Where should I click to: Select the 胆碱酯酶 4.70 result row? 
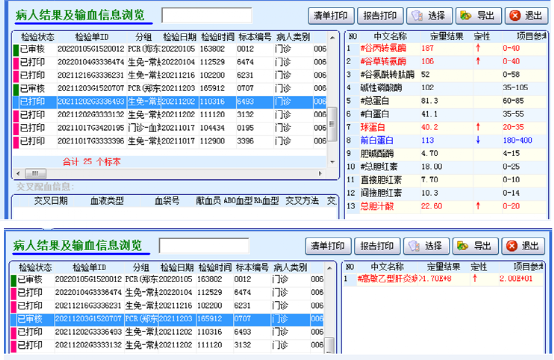pos(446,154)
